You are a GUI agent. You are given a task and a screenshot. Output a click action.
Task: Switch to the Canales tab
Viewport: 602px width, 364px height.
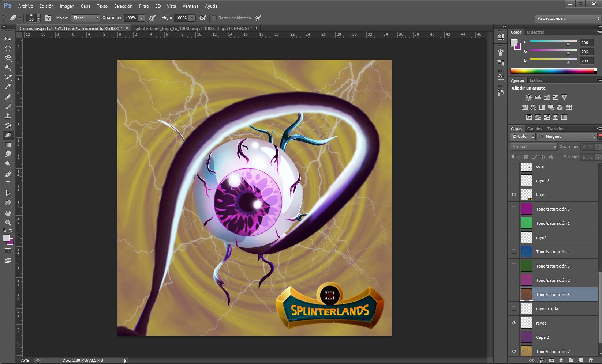pyautogui.click(x=534, y=129)
